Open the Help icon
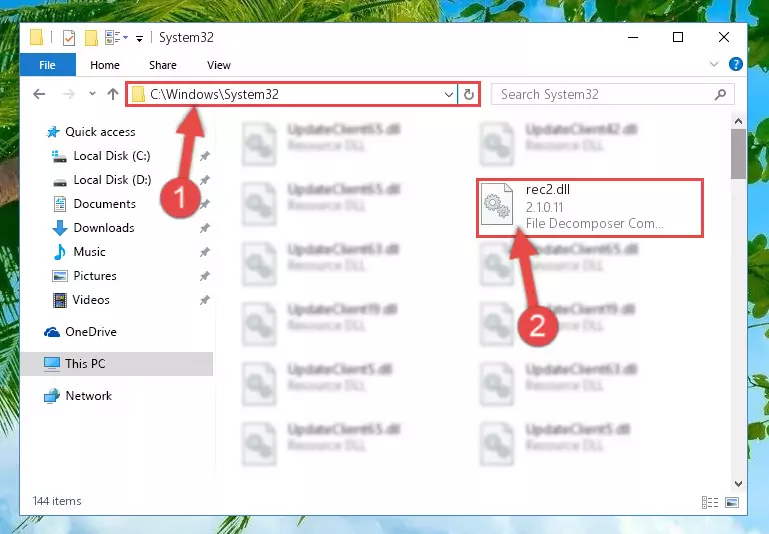This screenshot has width=769, height=534. tap(735, 64)
